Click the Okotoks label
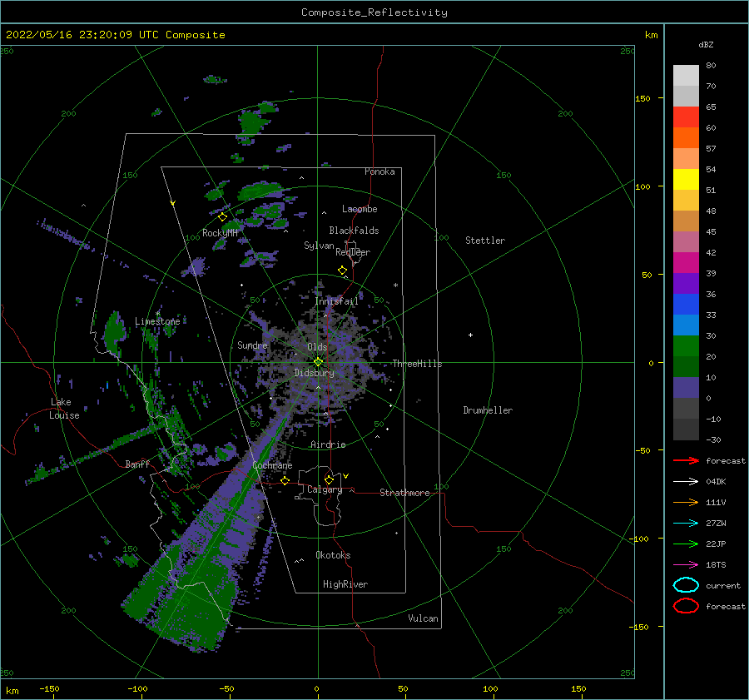749x700 pixels. (x=333, y=556)
